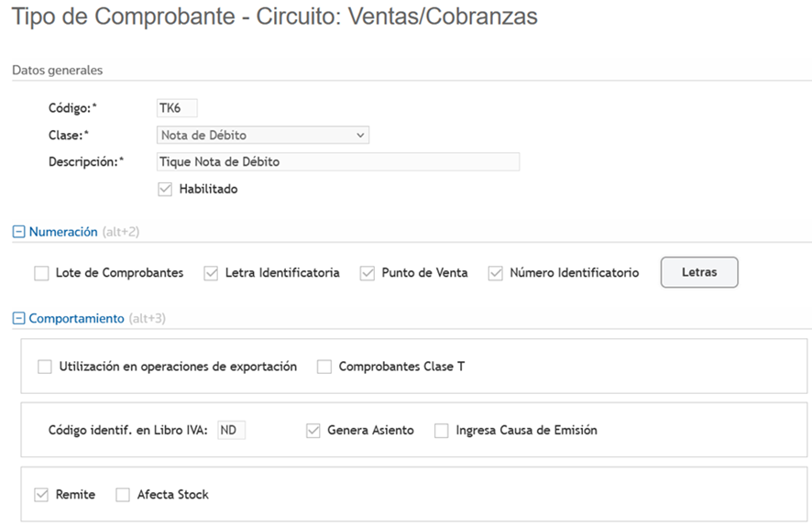This screenshot has width=812, height=526.
Task: Toggle Número Identificatorio checkbox
Action: click(496, 273)
